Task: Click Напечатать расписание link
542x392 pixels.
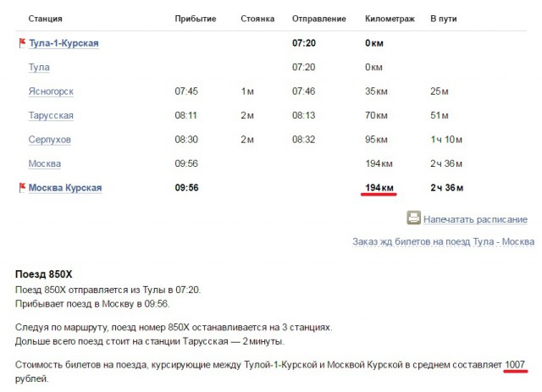Action: click(x=475, y=219)
